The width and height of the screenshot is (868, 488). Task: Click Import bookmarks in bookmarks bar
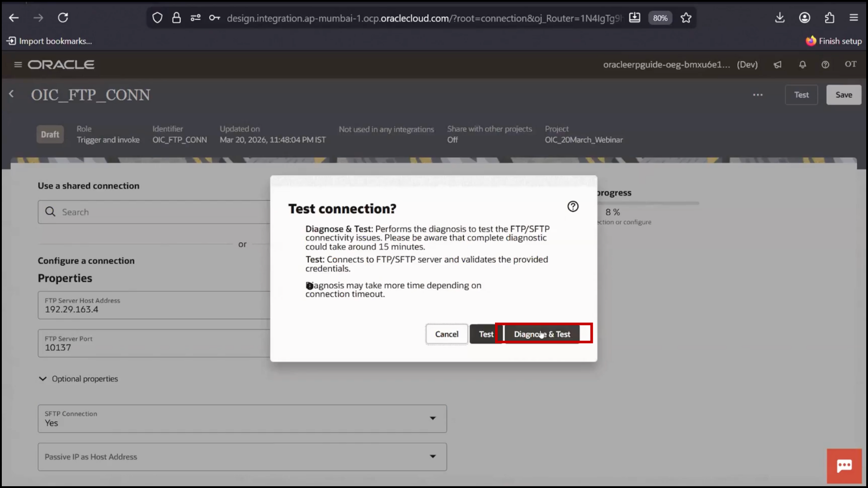tap(49, 41)
